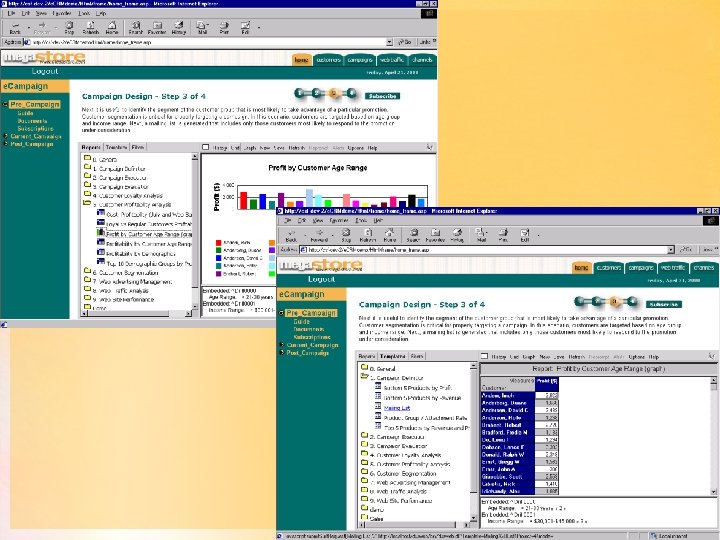Click step 2 circle in rear window wizard
This screenshot has height=540, width=720.
coord(316,93)
